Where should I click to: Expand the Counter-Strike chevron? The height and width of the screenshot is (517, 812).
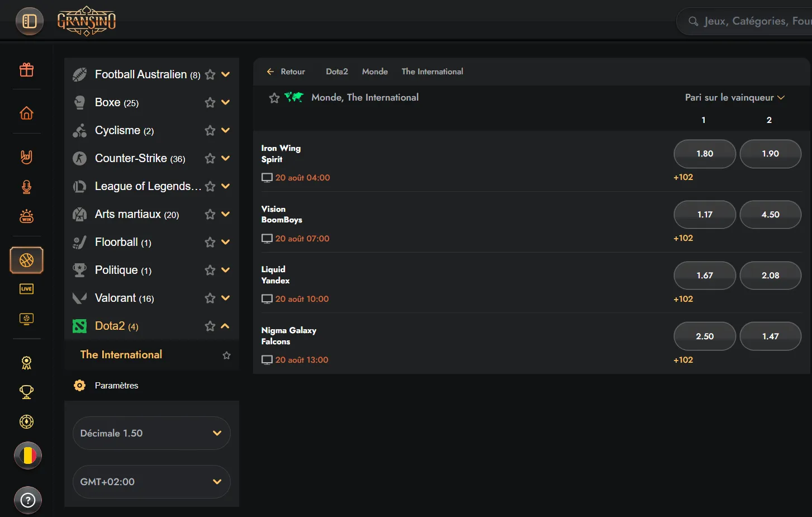(x=226, y=158)
